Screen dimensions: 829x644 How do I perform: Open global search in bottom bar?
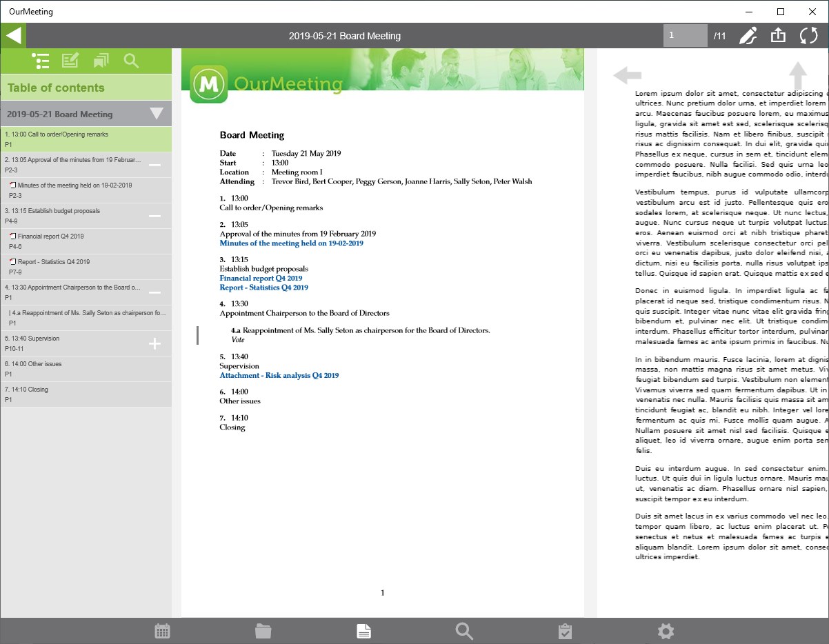pyautogui.click(x=465, y=631)
